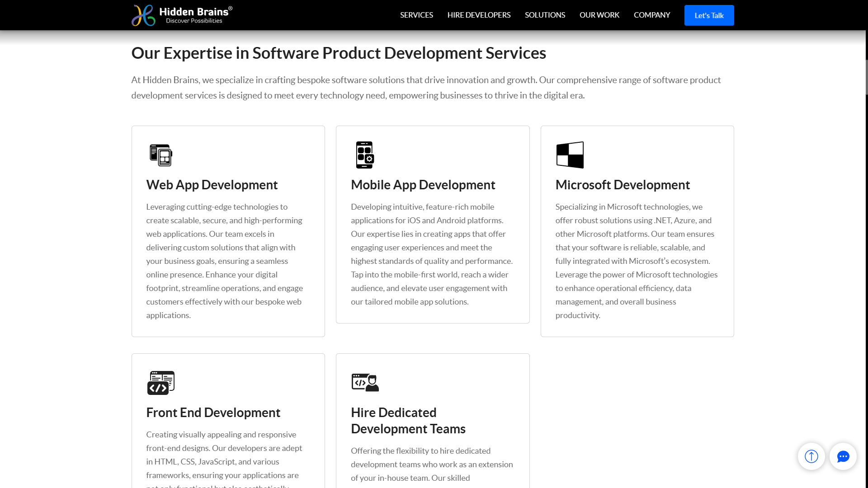Viewport: 868px width, 488px height.
Task: Click the Microsoft Development heading
Action: tap(623, 185)
